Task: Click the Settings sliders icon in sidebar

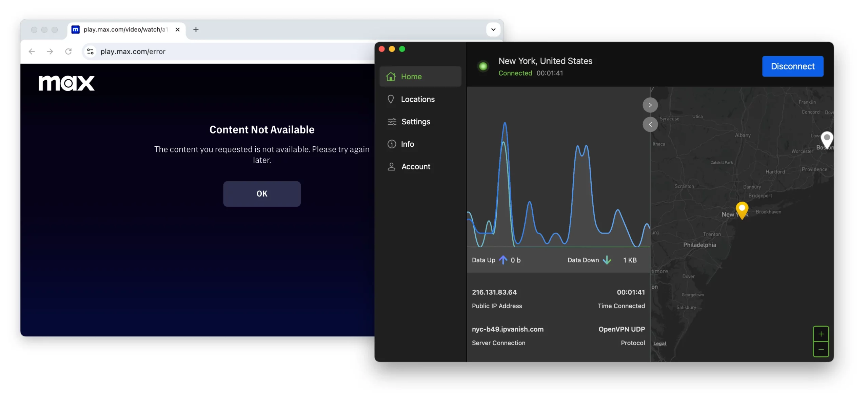Action: pyautogui.click(x=392, y=122)
